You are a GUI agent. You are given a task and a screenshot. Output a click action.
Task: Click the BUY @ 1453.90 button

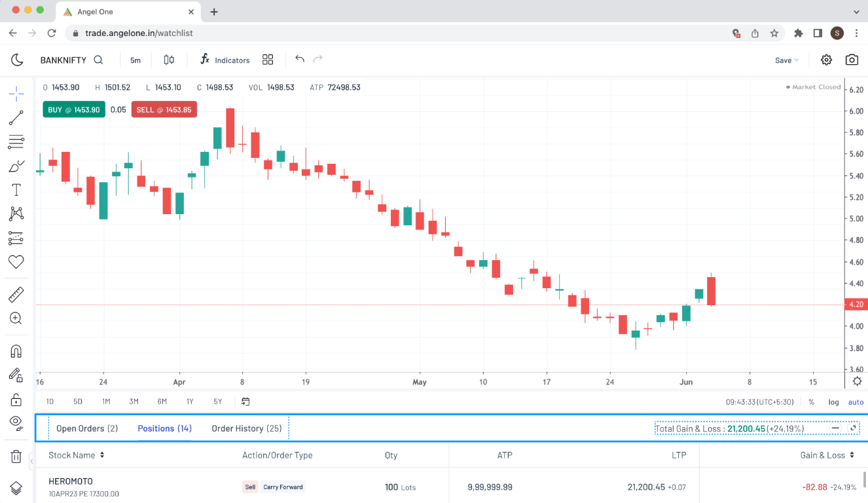(74, 110)
